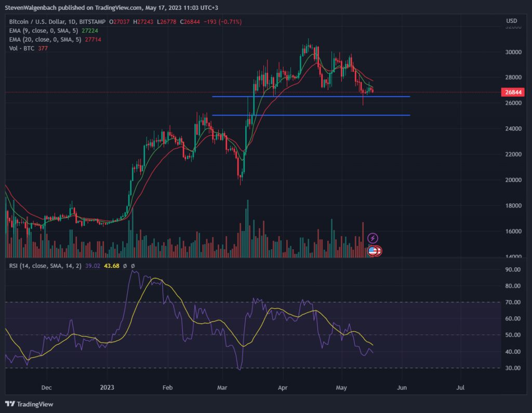Click the RSI 50.00 axis label
Image resolution: width=532 pixels, height=413 pixels.
[x=513, y=335]
